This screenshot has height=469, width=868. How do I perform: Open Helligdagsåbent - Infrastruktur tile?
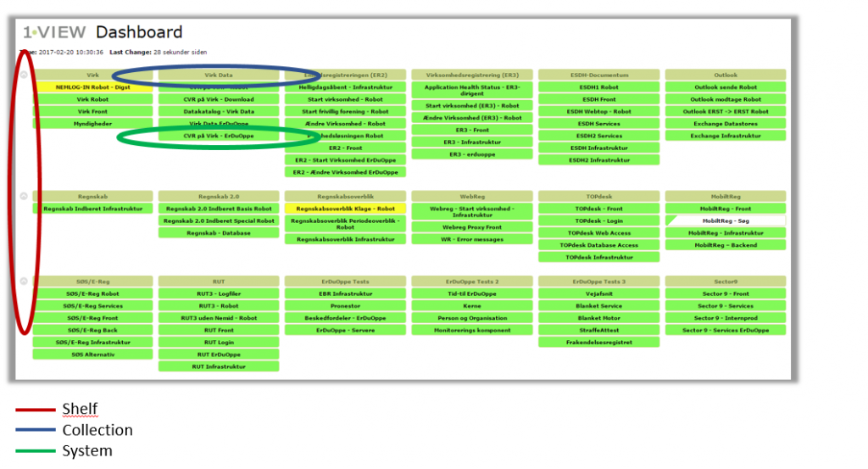pos(346,87)
